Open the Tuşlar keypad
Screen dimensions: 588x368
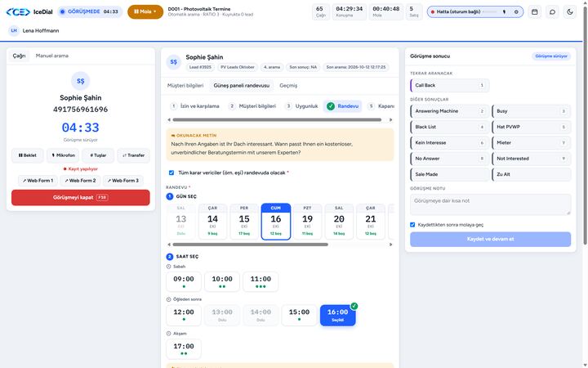point(98,155)
